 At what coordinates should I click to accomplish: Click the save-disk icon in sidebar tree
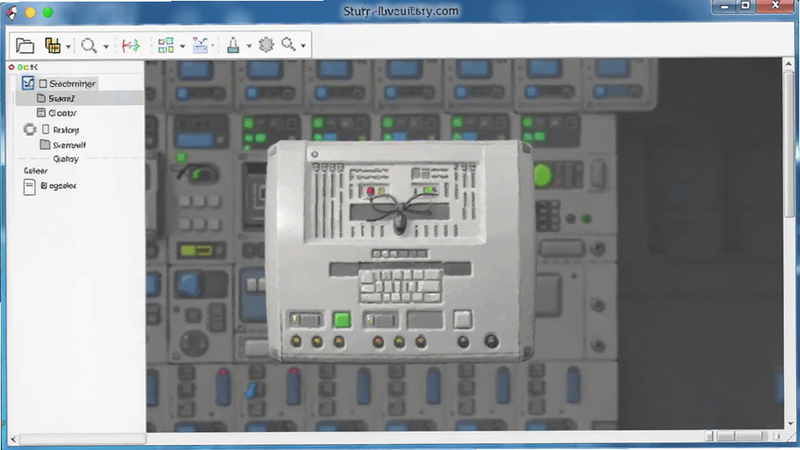tap(41, 113)
